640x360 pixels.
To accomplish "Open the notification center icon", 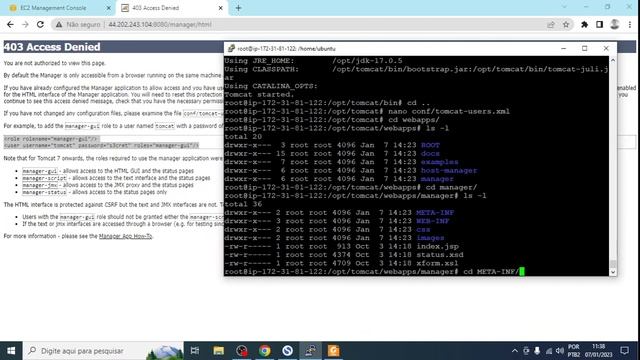I will click(624, 351).
